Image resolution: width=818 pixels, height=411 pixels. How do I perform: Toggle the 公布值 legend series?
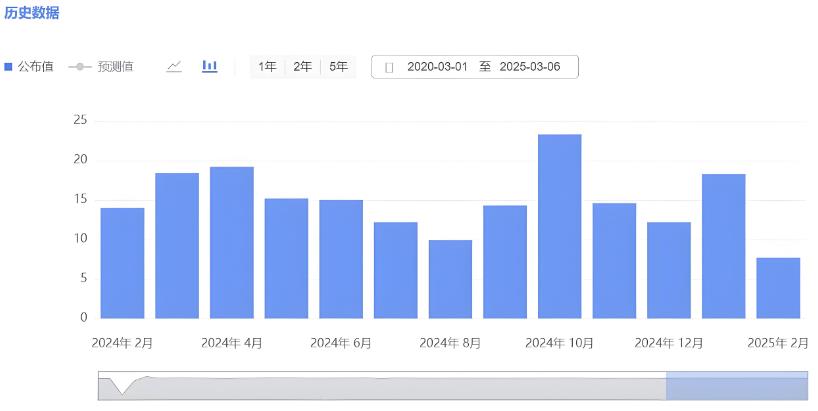click(x=29, y=67)
